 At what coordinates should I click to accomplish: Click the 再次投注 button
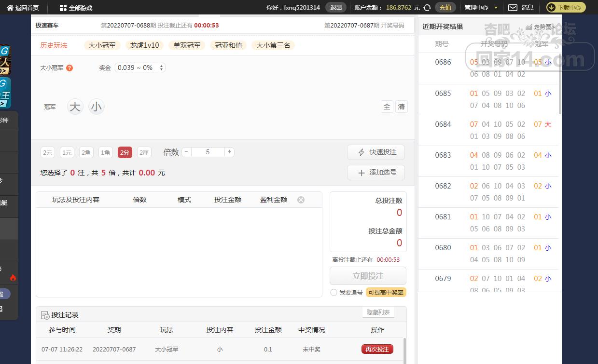pos(377,349)
